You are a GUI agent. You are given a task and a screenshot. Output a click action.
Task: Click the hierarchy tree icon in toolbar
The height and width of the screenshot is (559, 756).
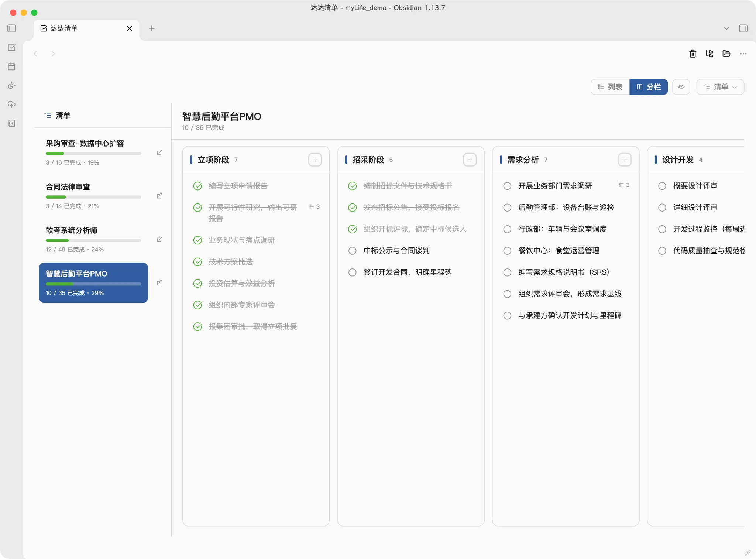coord(709,54)
